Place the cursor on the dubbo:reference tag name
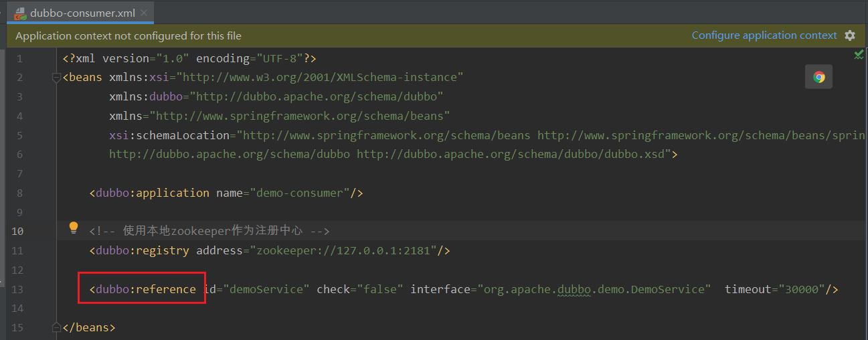The width and height of the screenshot is (868, 340). [x=146, y=289]
